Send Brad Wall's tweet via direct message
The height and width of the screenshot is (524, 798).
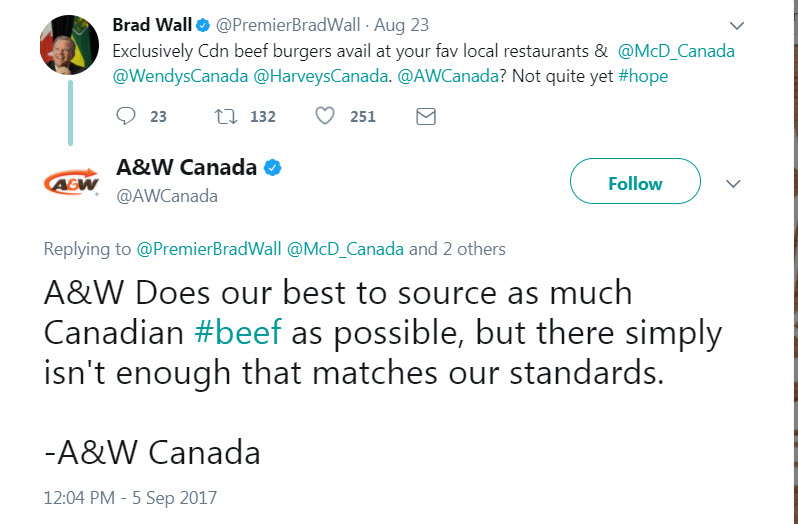tap(425, 117)
